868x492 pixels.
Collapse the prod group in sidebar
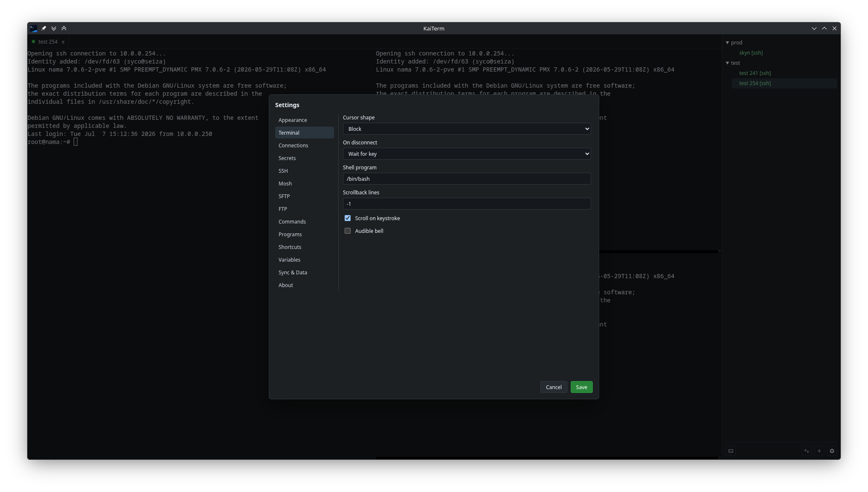coord(727,43)
